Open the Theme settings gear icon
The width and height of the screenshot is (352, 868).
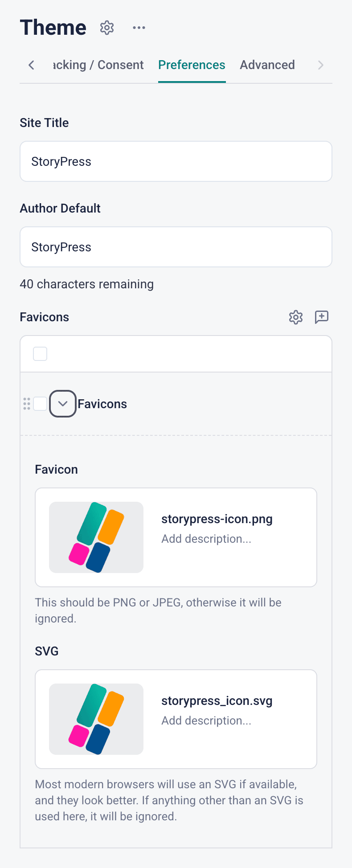click(107, 27)
